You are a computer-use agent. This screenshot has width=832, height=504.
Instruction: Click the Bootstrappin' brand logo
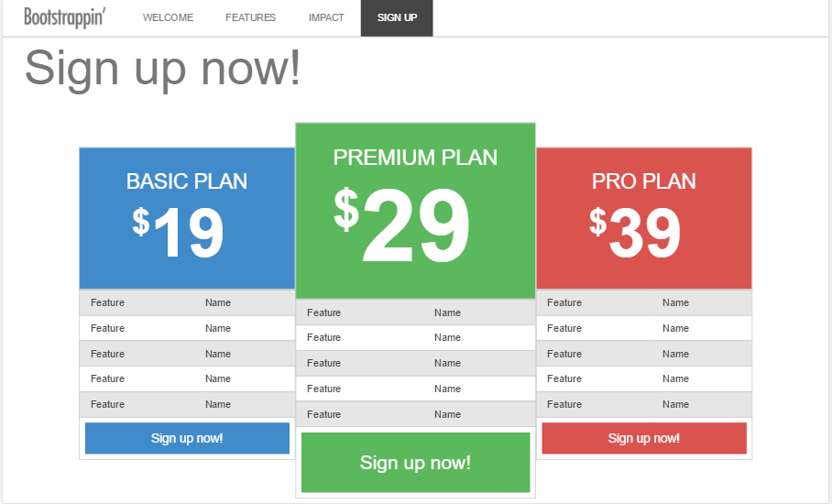click(x=64, y=17)
